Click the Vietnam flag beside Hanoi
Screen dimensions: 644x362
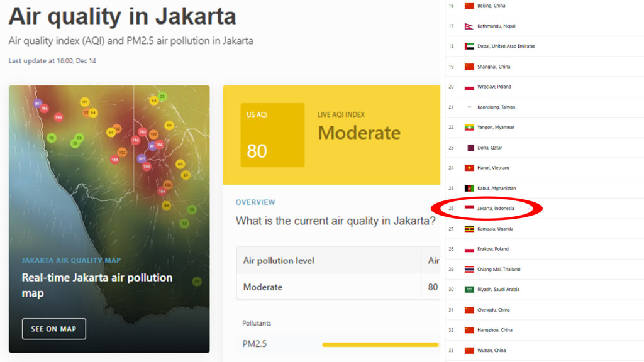[469, 168]
